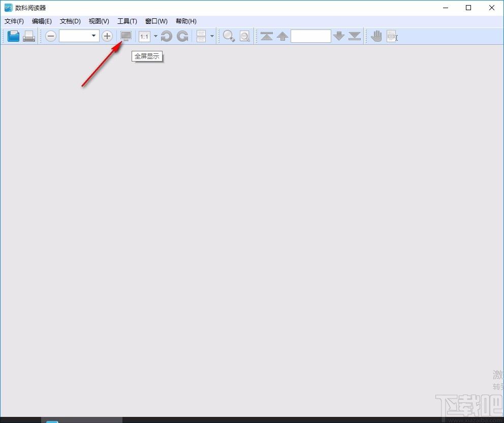Rotate the page clockwise
The height and width of the screenshot is (423, 504).
click(x=182, y=36)
